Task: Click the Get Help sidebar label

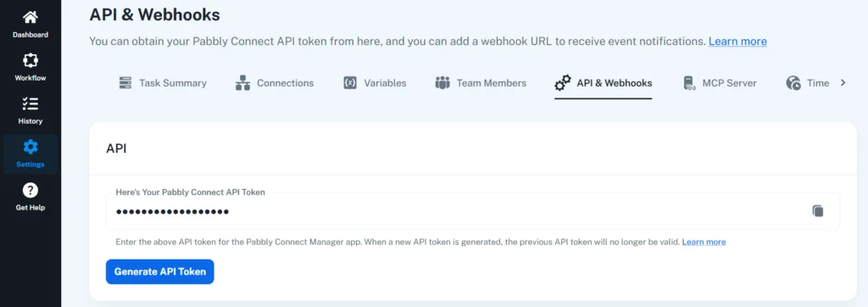Action: point(31,208)
